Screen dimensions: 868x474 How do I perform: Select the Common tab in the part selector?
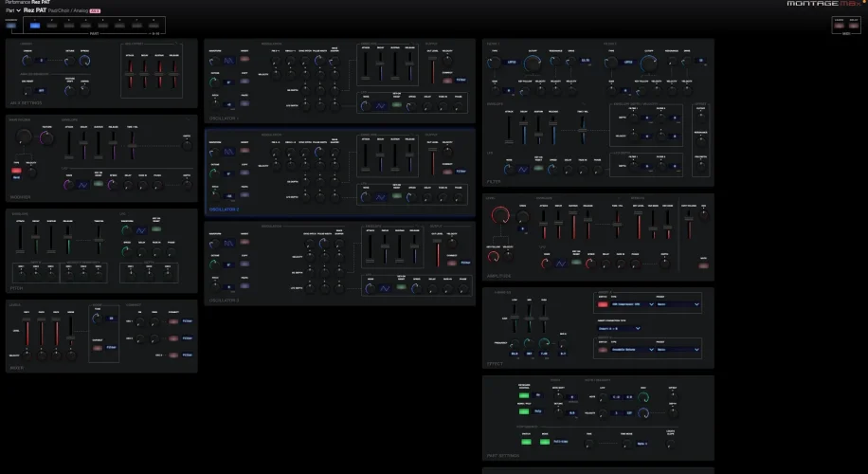(x=11, y=25)
